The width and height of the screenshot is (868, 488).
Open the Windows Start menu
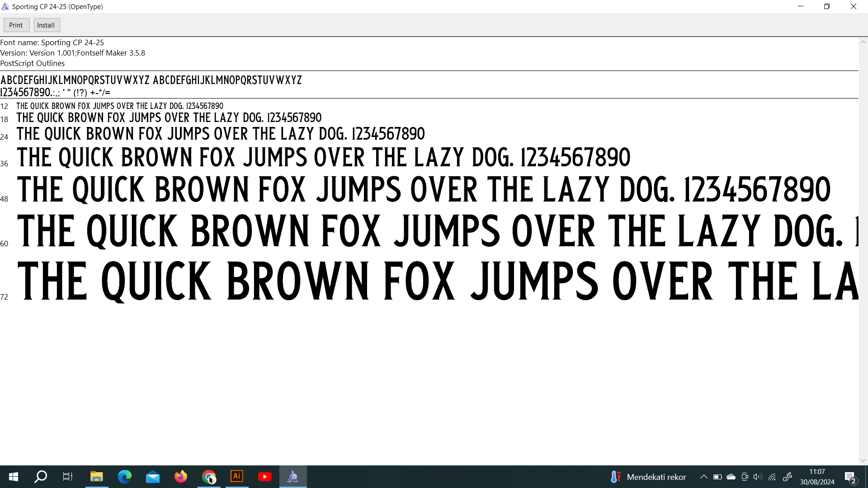pyautogui.click(x=14, y=477)
